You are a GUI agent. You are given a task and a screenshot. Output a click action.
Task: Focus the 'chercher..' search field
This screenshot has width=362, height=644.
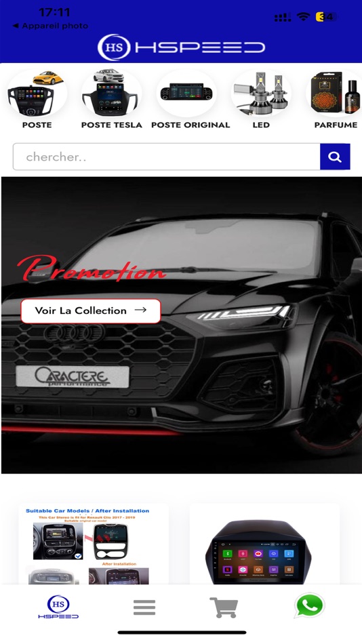click(166, 157)
